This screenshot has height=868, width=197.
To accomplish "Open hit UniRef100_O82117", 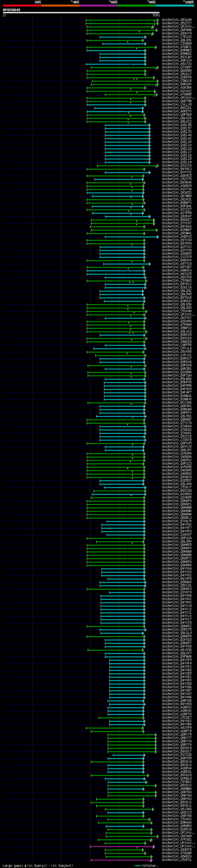I will (177, 74).
